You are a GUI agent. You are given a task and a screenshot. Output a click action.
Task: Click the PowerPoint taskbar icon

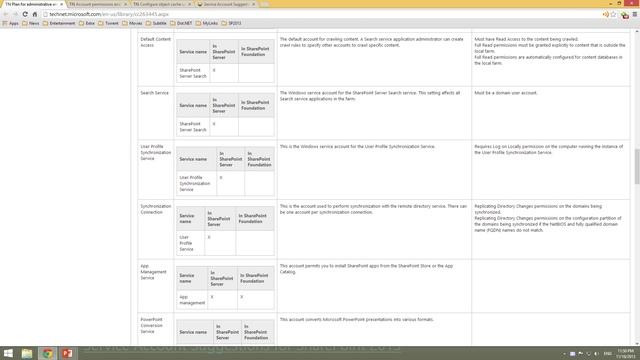[x=67, y=353]
